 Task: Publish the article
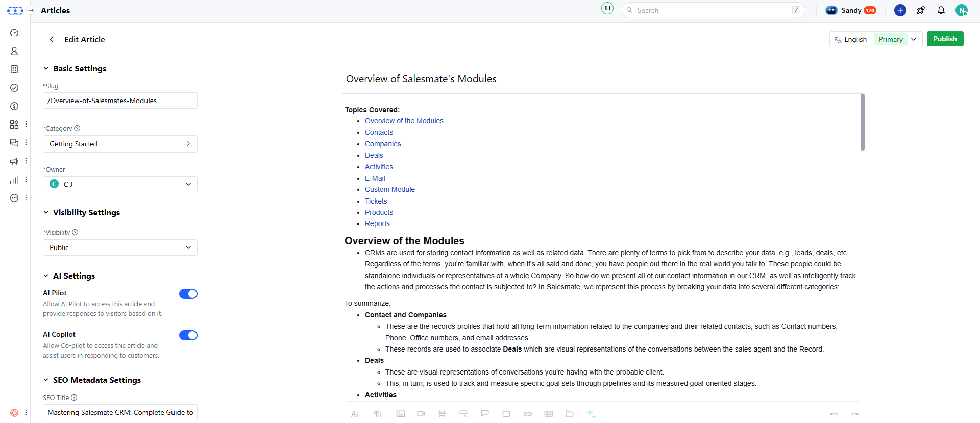(x=945, y=39)
